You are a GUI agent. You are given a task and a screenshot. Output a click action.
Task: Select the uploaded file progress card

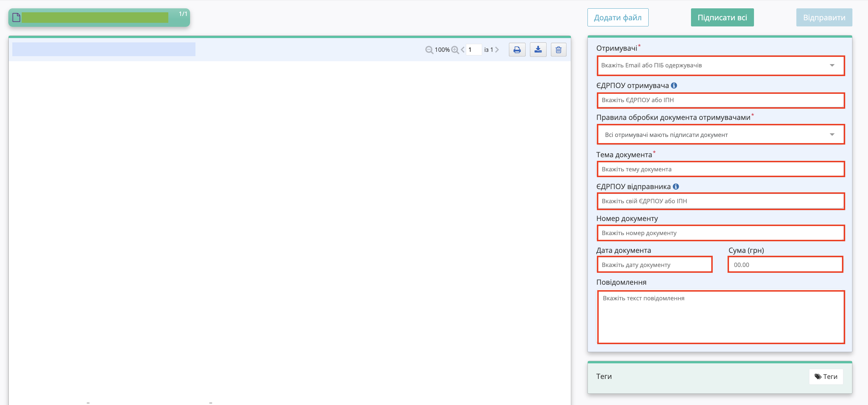(x=99, y=17)
